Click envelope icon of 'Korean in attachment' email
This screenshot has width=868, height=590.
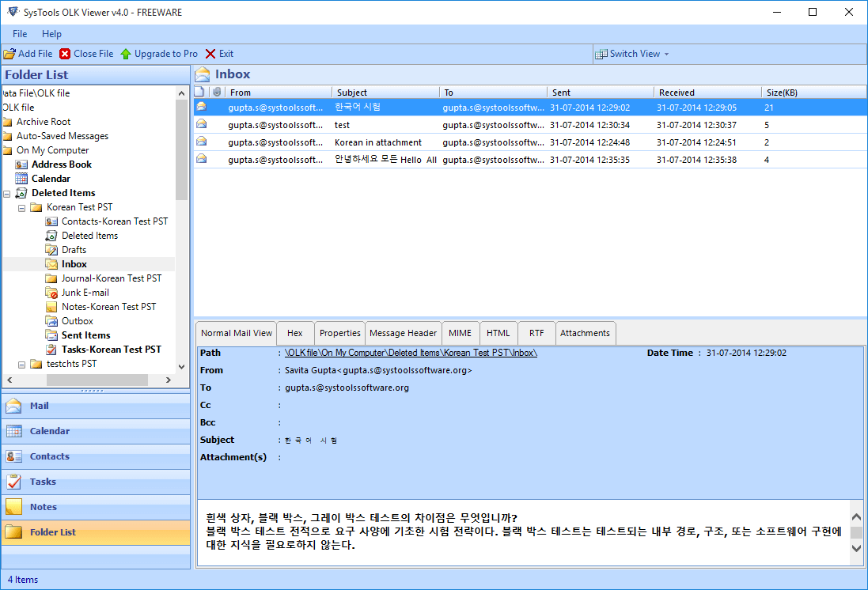click(202, 142)
